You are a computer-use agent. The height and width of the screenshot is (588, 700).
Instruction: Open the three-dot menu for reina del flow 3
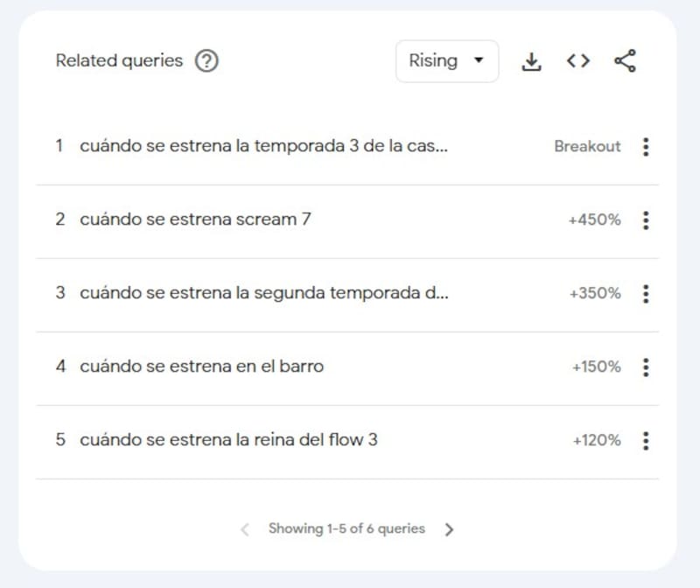[x=646, y=440]
